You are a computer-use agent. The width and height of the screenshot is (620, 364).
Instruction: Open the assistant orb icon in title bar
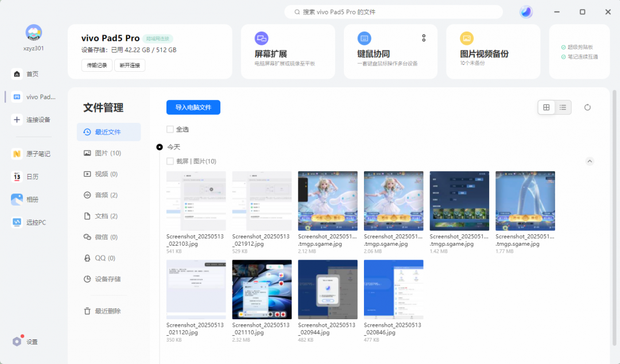[526, 12]
